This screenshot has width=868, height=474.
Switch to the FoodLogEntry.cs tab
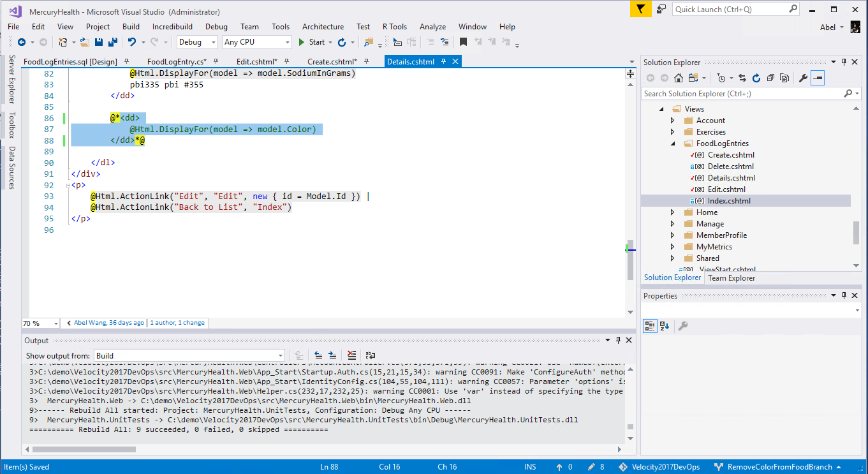[x=177, y=62]
